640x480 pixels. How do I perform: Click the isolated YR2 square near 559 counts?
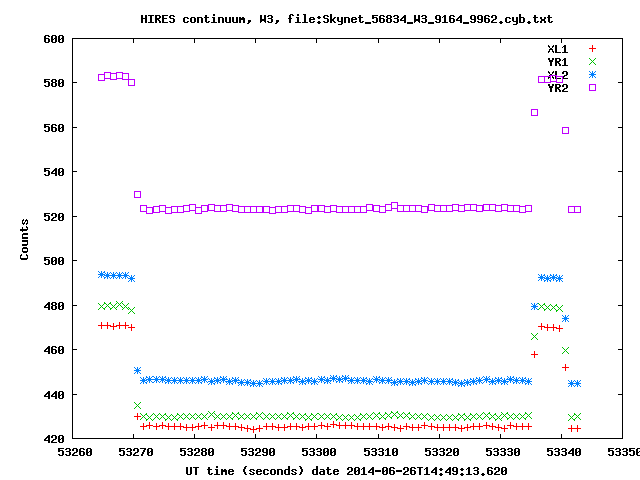pyautogui.click(x=565, y=131)
